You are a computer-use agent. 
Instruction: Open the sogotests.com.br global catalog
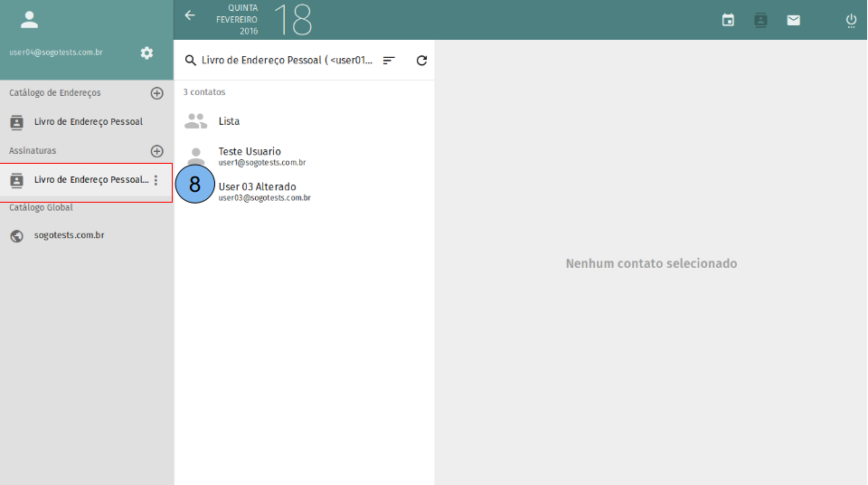pyautogui.click(x=69, y=235)
